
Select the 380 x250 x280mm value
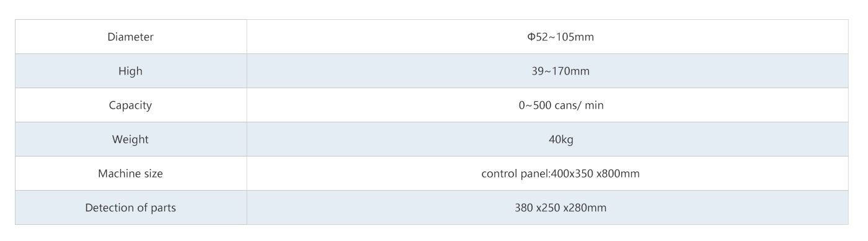coord(560,208)
